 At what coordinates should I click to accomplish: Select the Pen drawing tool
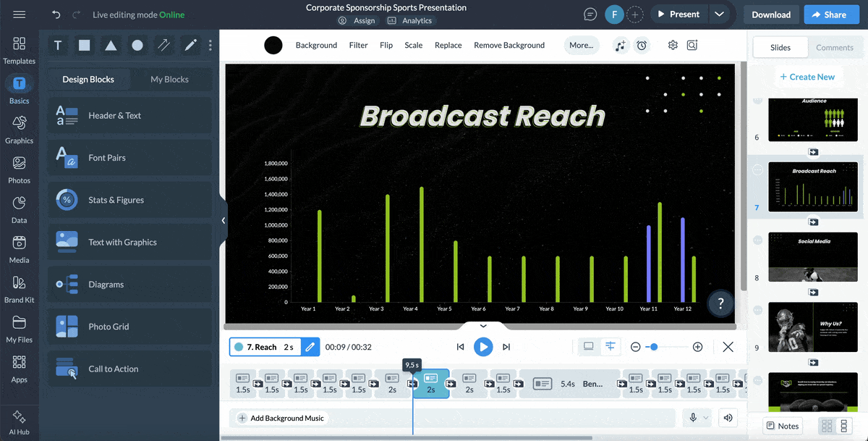(x=190, y=45)
